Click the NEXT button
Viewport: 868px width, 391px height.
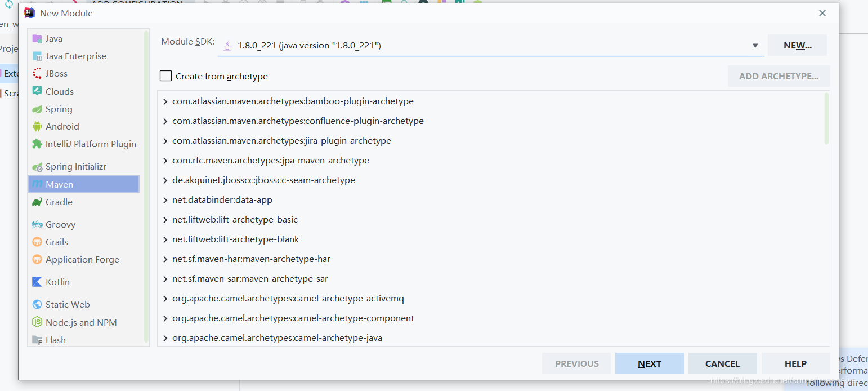pyautogui.click(x=650, y=363)
